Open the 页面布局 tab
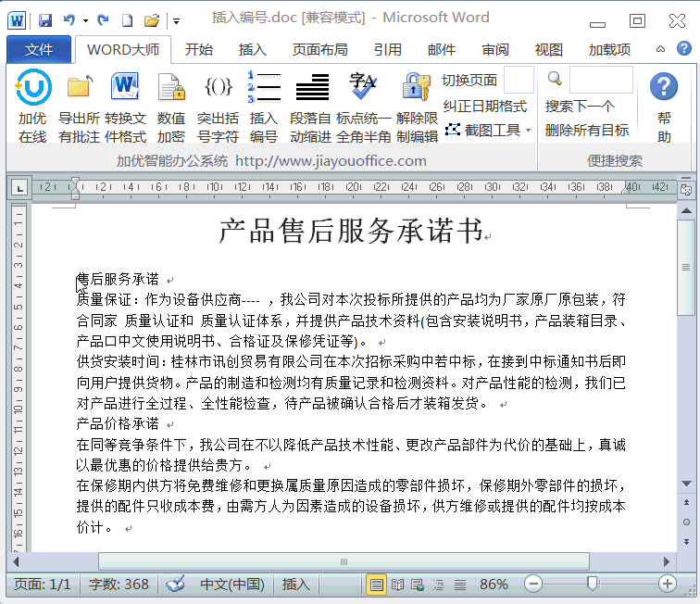This screenshot has height=604, width=700. (x=320, y=49)
